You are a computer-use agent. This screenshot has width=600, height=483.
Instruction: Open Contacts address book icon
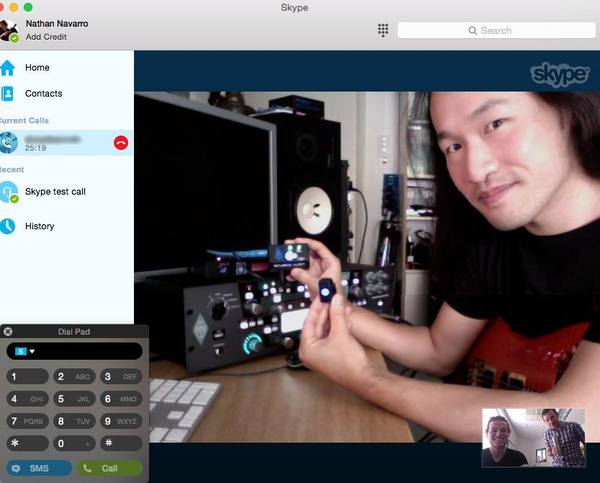pyautogui.click(x=7, y=93)
